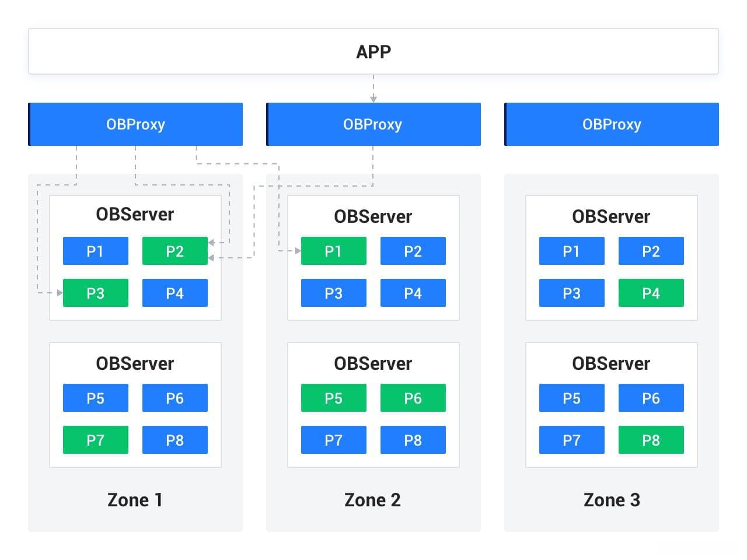Click the APP box at top
Screen dimensions: 747x560
click(373, 51)
